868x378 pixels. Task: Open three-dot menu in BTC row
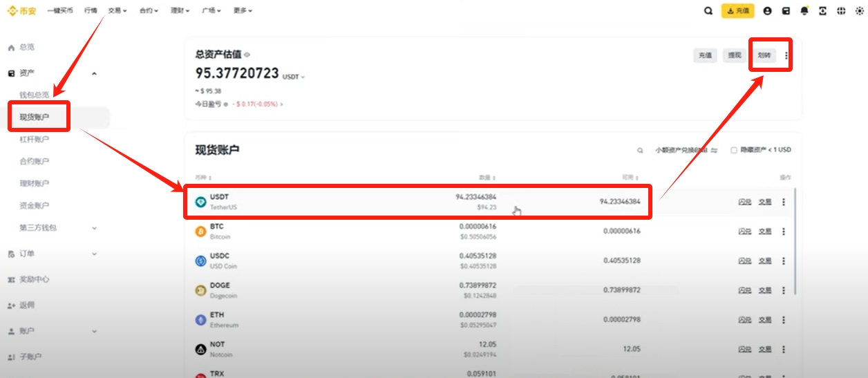(x=784, y=231)
